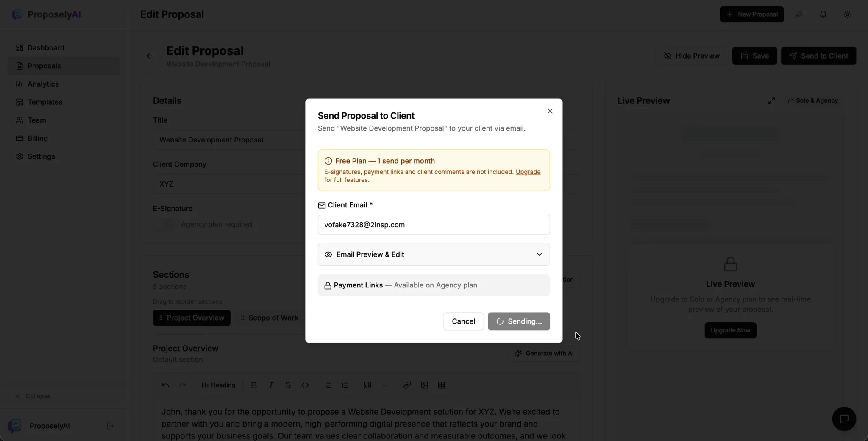Click the Client Email input field
868x441 pixels.
click(x=434, y=225)
